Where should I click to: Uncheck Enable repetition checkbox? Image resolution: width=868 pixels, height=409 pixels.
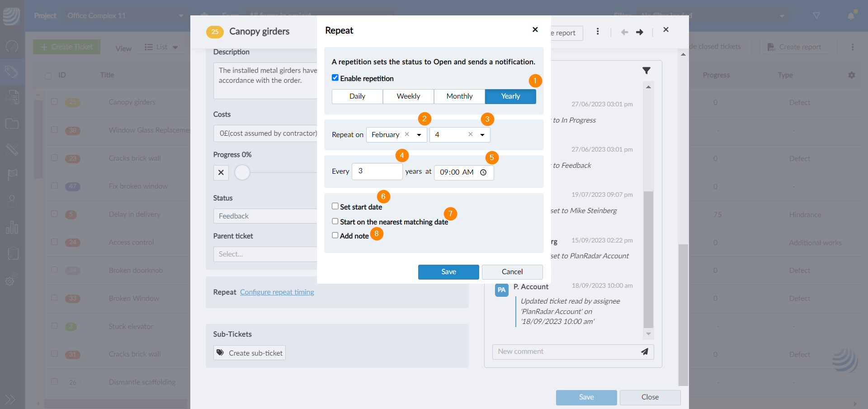click(335, 78)
